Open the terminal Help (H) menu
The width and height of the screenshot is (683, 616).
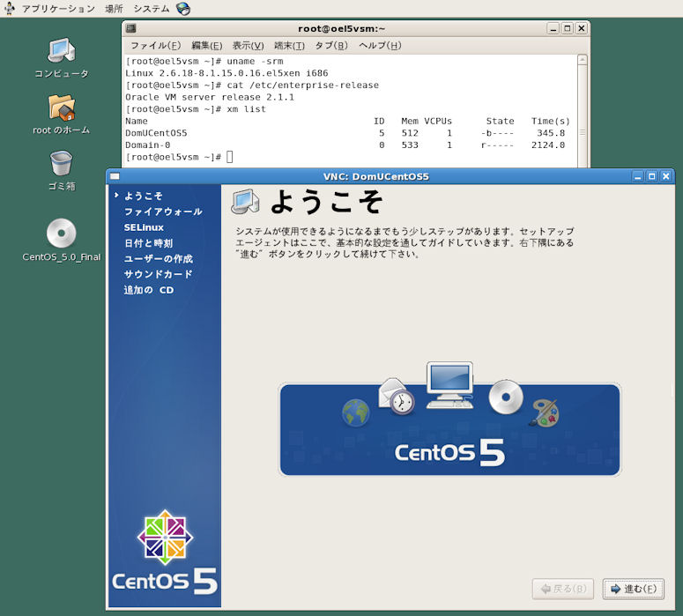(x=380, y=45)
